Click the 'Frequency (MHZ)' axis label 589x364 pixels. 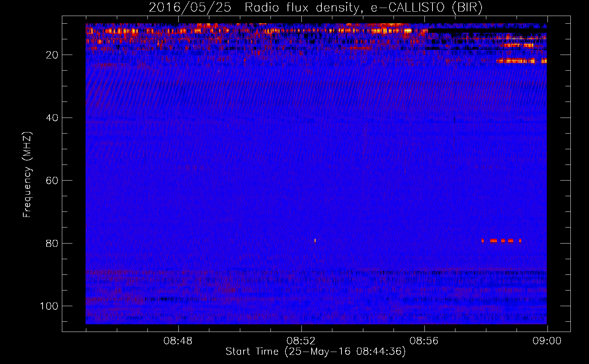(x=27, y=175)
